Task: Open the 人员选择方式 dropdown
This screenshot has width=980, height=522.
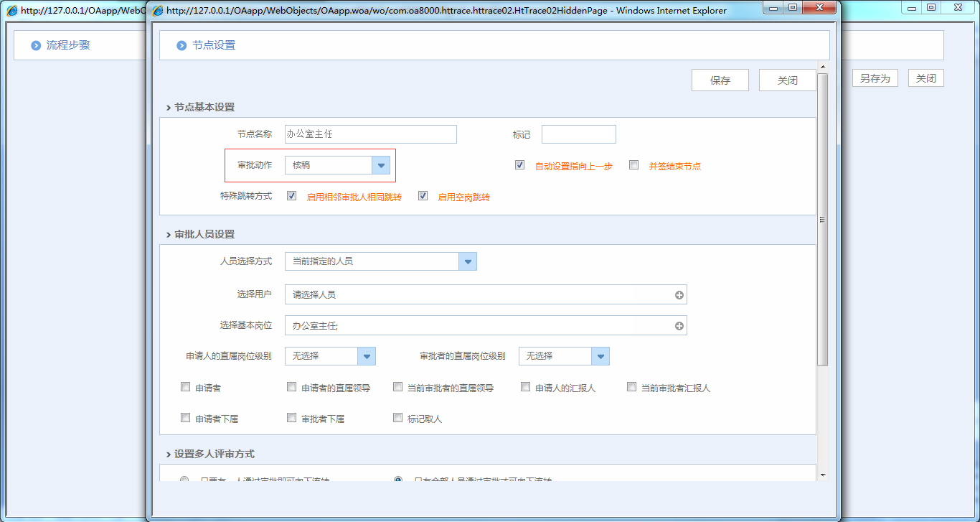Action: tap(468, 261)
